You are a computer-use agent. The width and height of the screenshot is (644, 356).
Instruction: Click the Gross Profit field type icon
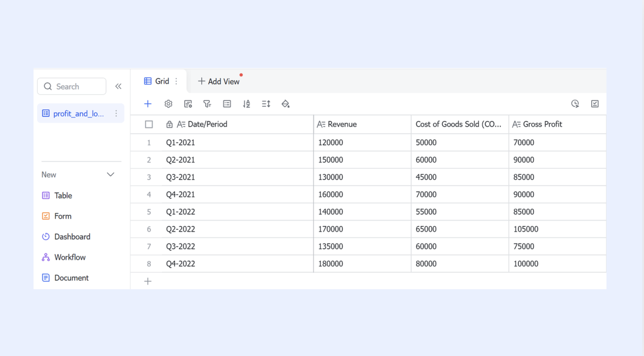click(516, 124)
